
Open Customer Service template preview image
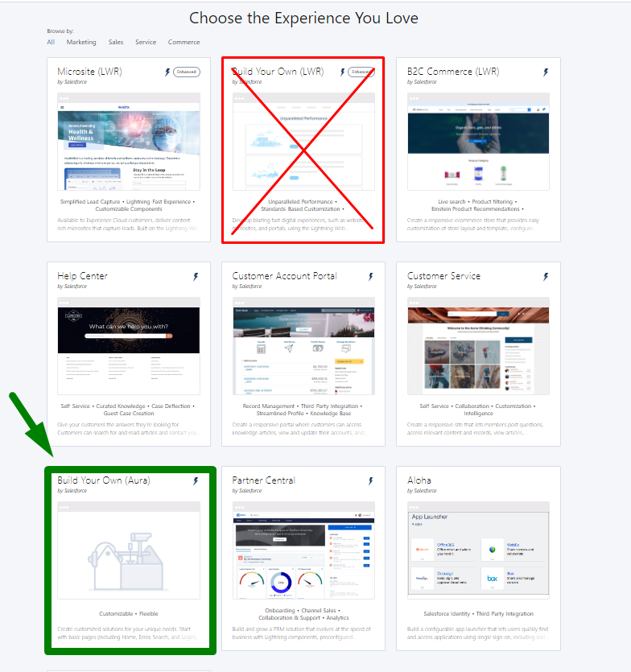point(479,346)
